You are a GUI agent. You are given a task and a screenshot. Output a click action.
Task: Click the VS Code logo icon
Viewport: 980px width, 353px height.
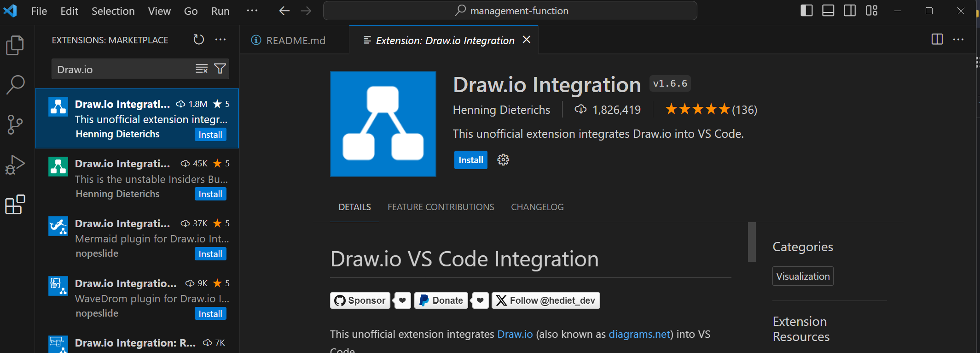[x=10, y=10]
